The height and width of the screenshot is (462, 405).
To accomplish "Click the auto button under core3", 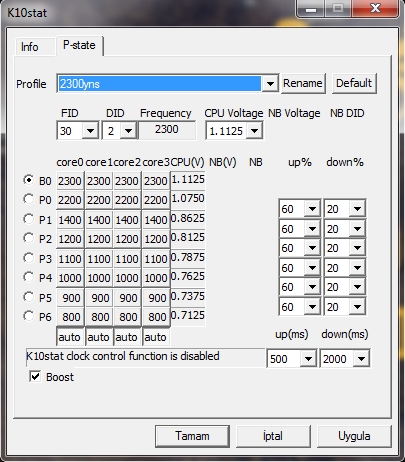I will pos(156,337).
